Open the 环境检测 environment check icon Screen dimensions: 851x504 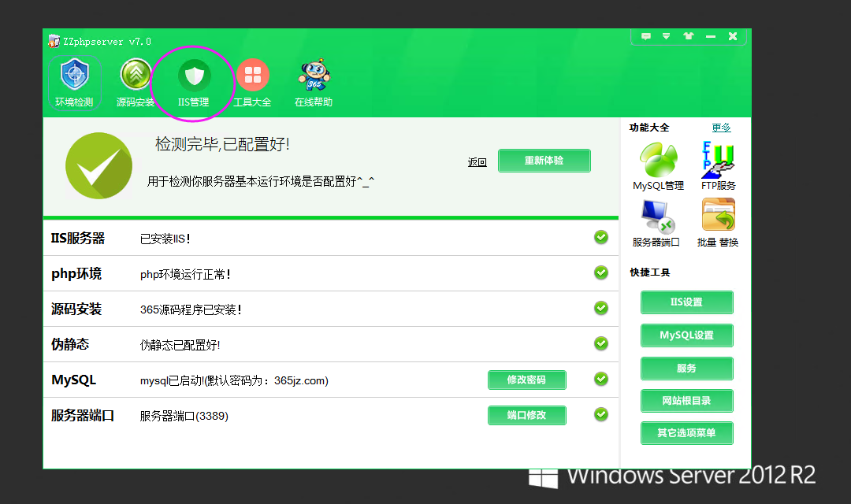pyautogui.click(x=74, y=83)
